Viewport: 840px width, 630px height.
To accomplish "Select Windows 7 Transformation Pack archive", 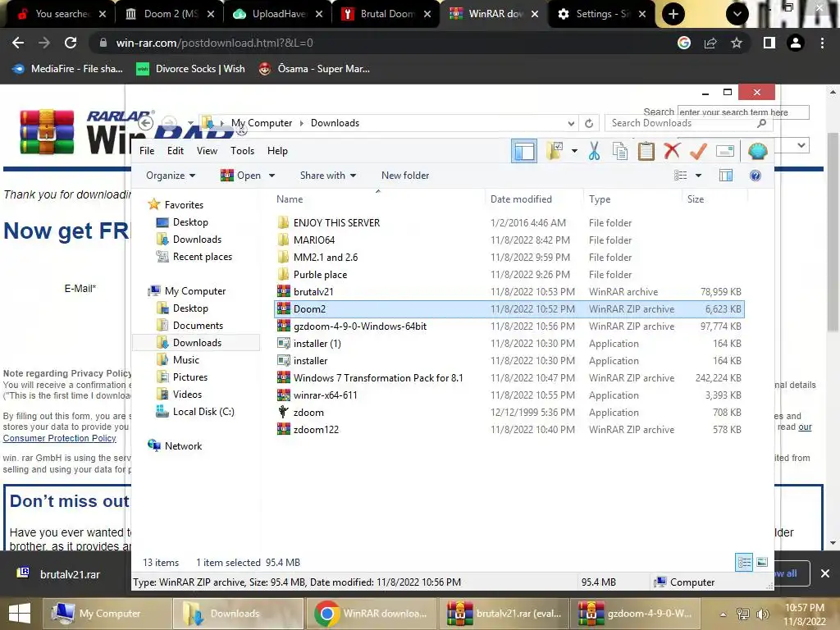I will pyautogui.click(x=509, y=378).
